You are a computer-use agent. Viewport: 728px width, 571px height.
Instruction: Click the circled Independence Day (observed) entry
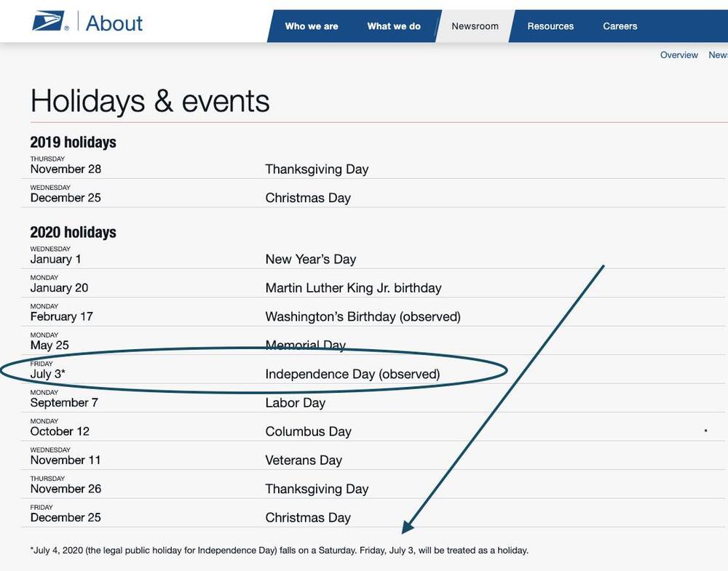coord(352,375)
